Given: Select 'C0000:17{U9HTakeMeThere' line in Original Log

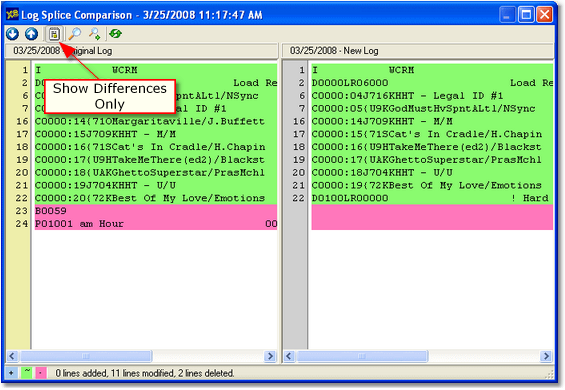Looking at the screenshot, I should pos(156,160).
